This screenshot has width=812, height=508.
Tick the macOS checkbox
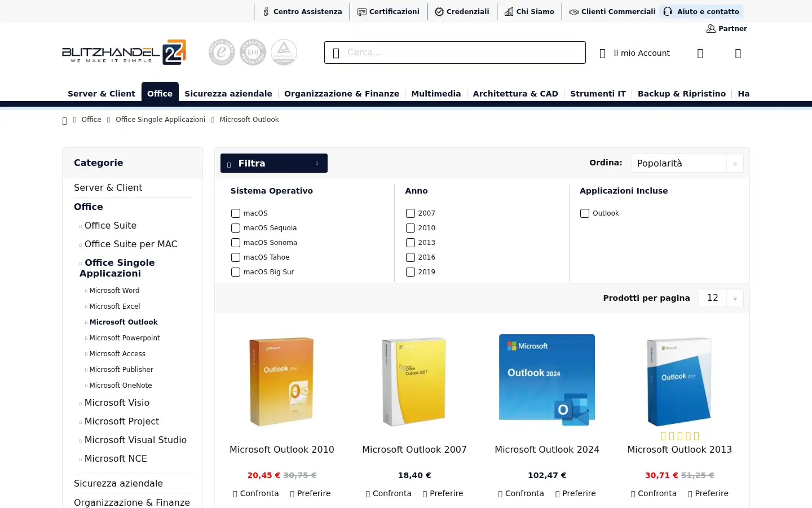(x=236, y=213)
